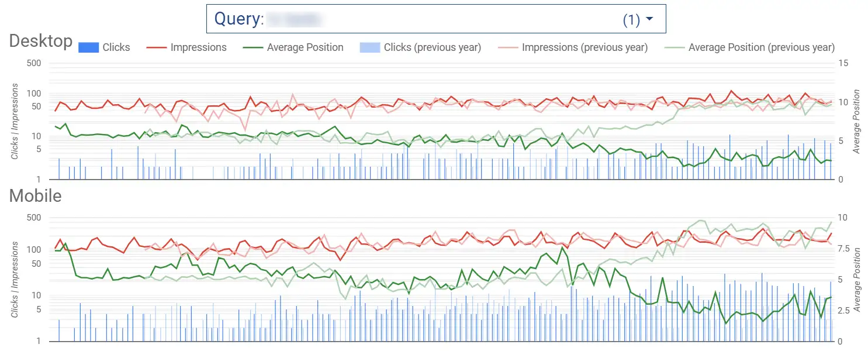Toggle the Impressions series legend label
The image size is (868, 351).
click(x=198, y=47)
